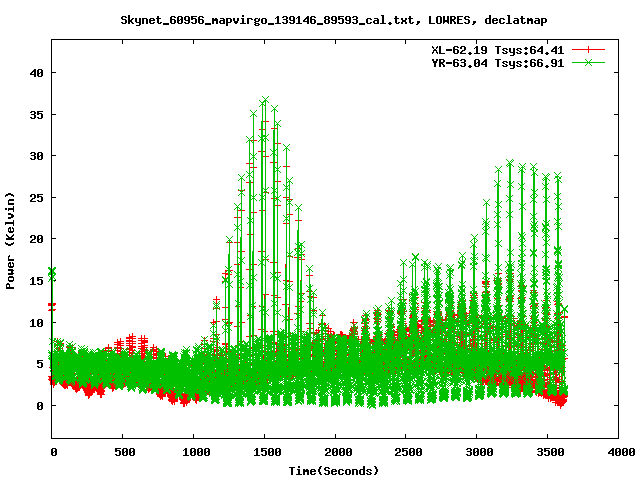Click the green YR legend line sample
This screenshot has height=480, width=640.
(x=588, y=62)
